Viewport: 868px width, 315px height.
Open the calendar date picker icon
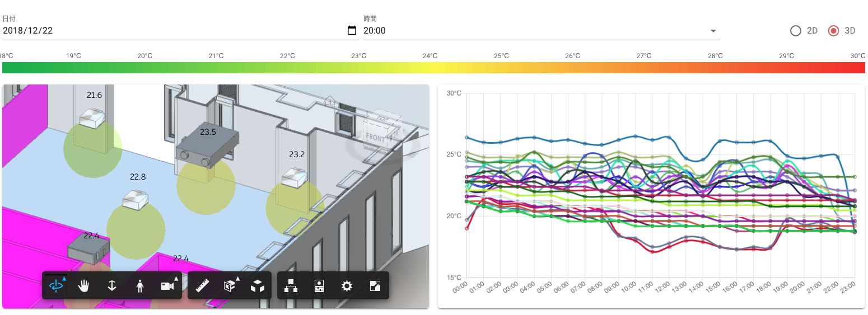click(x=352, y=31)
